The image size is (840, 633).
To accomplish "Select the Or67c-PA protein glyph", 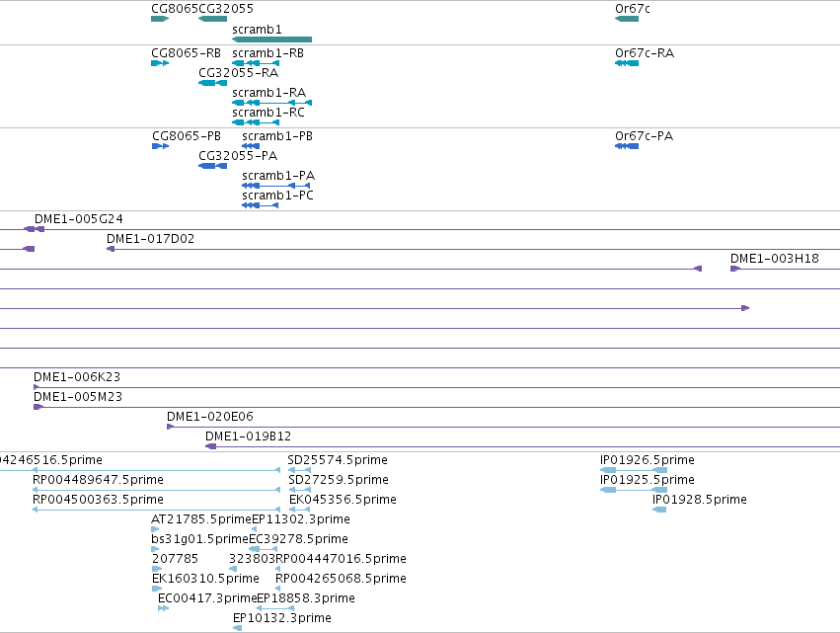I will (x=627, y=146).
